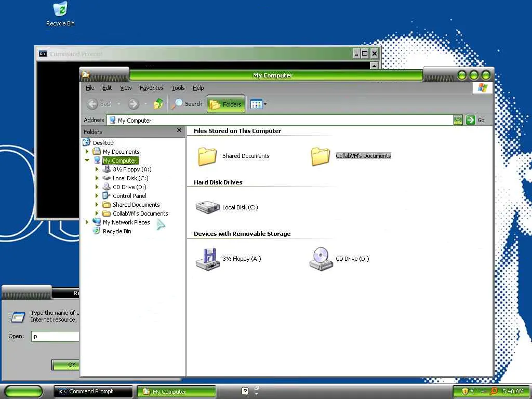This screenshot has height=399, width=532.
Task: Open the Favorites menu
Action: 151,88
